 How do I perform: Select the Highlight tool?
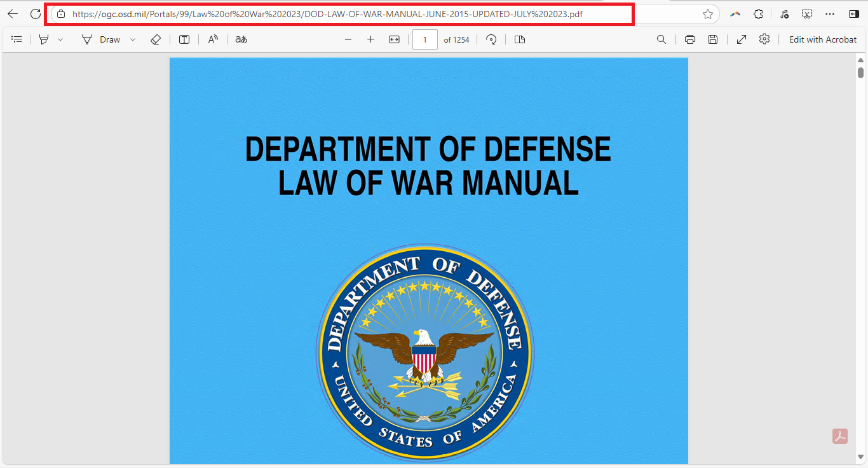[44, 39]
